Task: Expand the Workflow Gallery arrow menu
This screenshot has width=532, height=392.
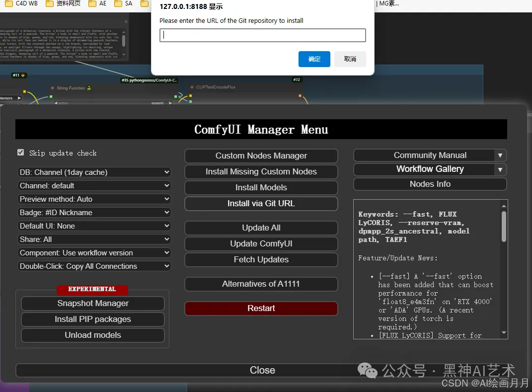Action: [500, 169]
